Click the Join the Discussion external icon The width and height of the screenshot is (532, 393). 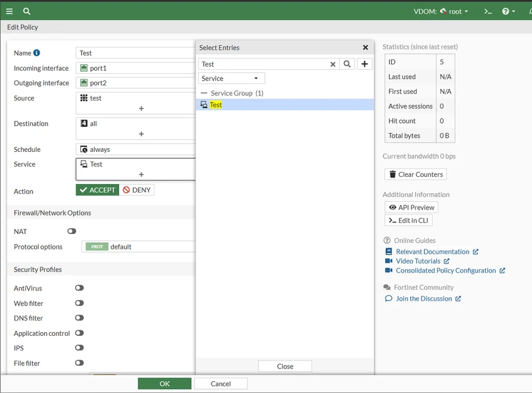[x=458, y=299]
